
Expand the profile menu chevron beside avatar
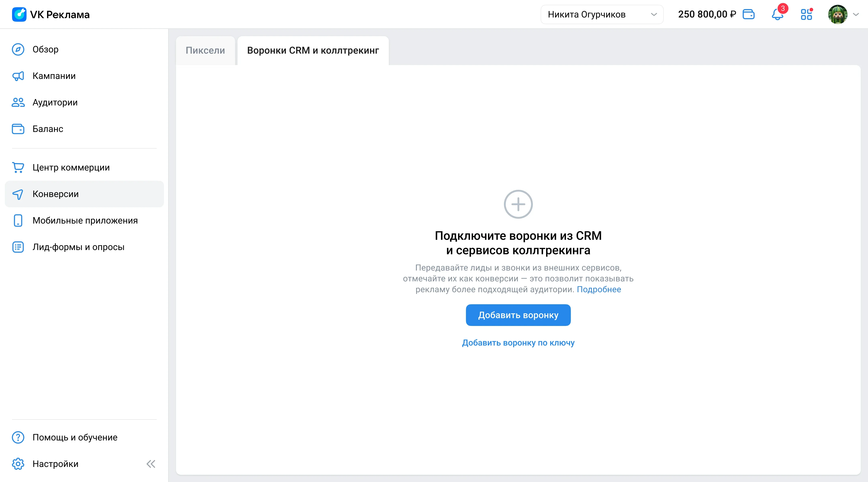(856, 14)
